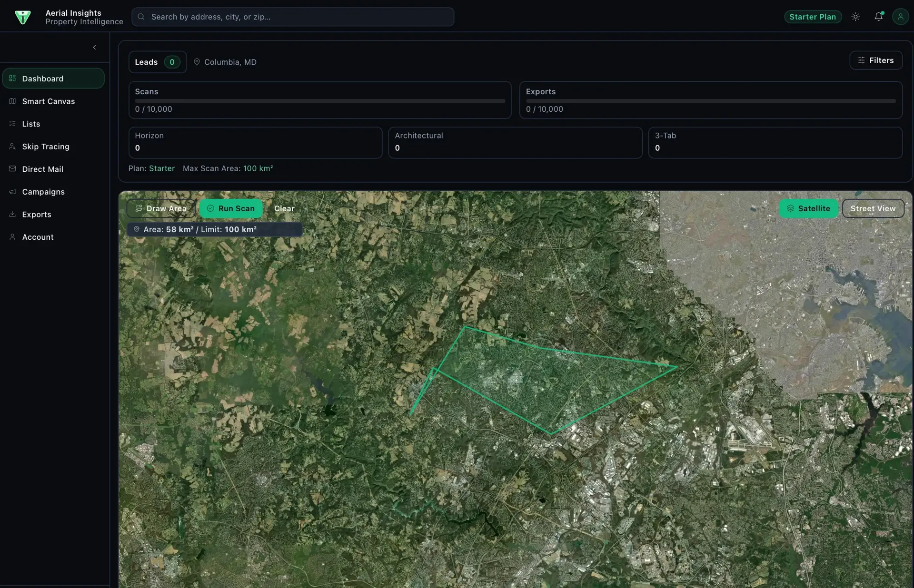Viewport: 914px width, 588px height.
Task: Toggle the light theme sun icon
Action: pos(855,17)
